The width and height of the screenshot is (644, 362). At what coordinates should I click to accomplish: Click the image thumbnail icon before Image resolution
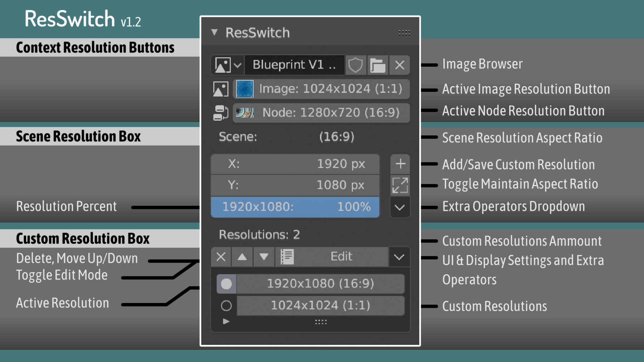point(220,89)
